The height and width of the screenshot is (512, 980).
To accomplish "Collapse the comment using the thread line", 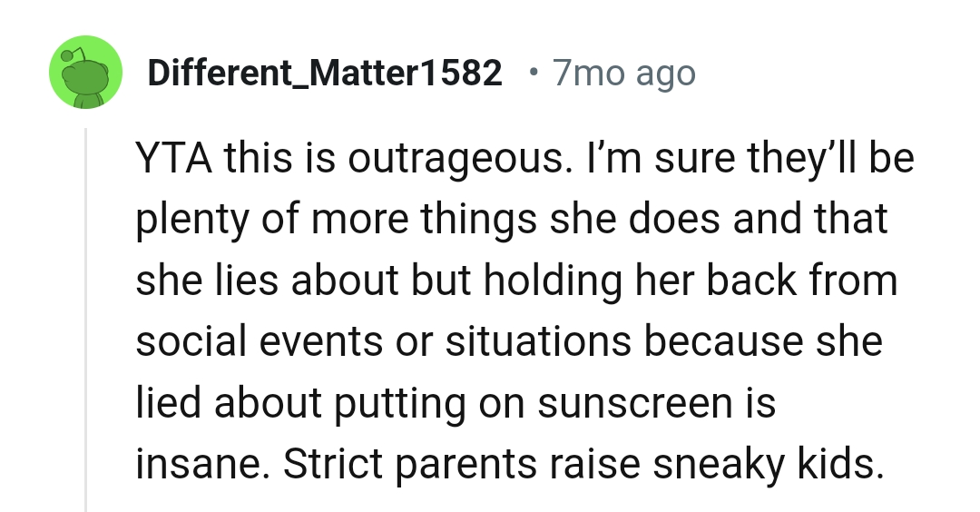I will point(86,318).
